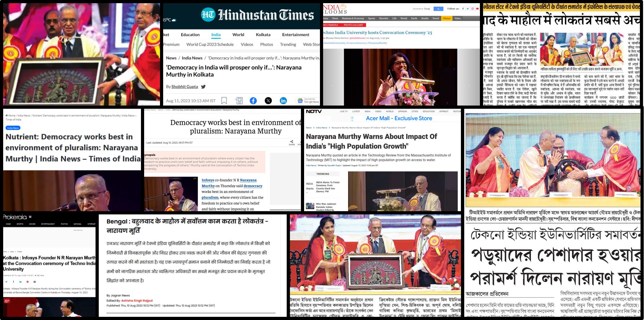Click the Pinterest share icon on Prokerala
This screenshot has width=644, height=320.
28,282
